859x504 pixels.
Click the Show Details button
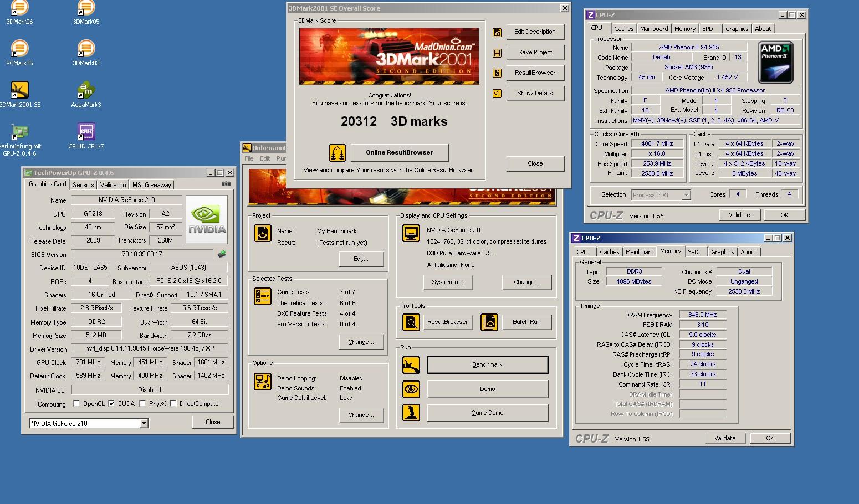pyautogui.click(x=535, y=94)
